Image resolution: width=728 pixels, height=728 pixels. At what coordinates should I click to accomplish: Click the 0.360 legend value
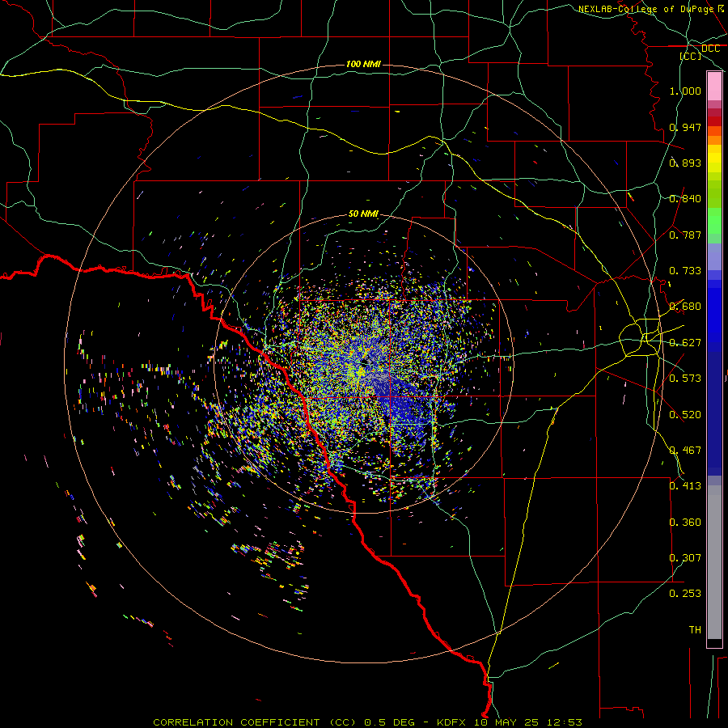pos(685,523)
